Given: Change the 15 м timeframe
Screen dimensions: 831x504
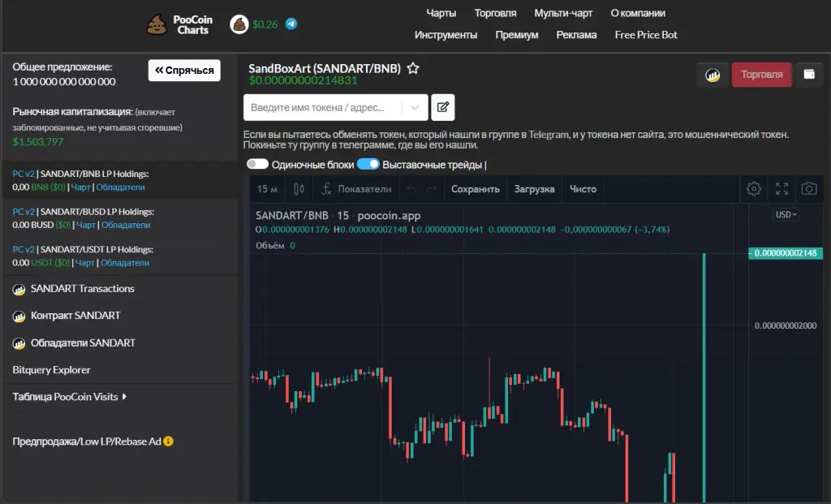Looking at the screenshot, I should (267, 189).
